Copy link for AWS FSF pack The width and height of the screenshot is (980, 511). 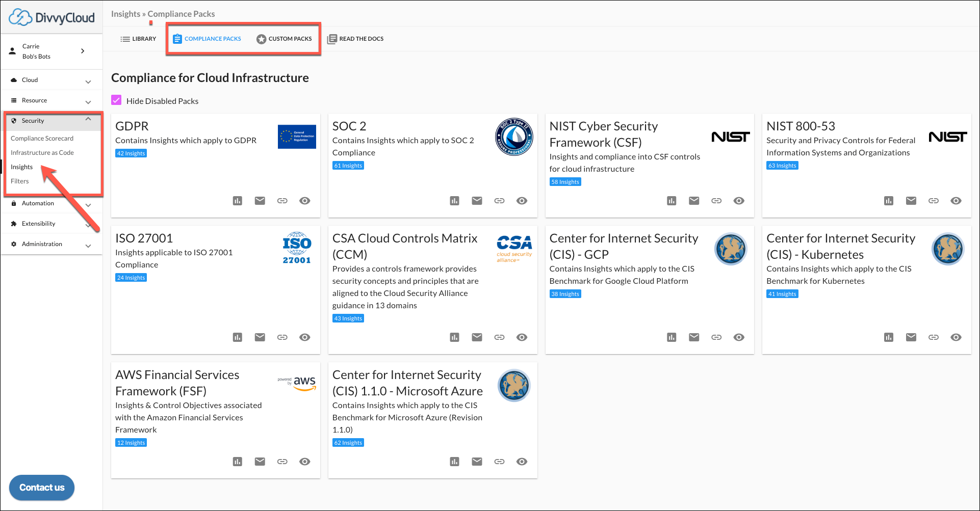pos(282,462)
